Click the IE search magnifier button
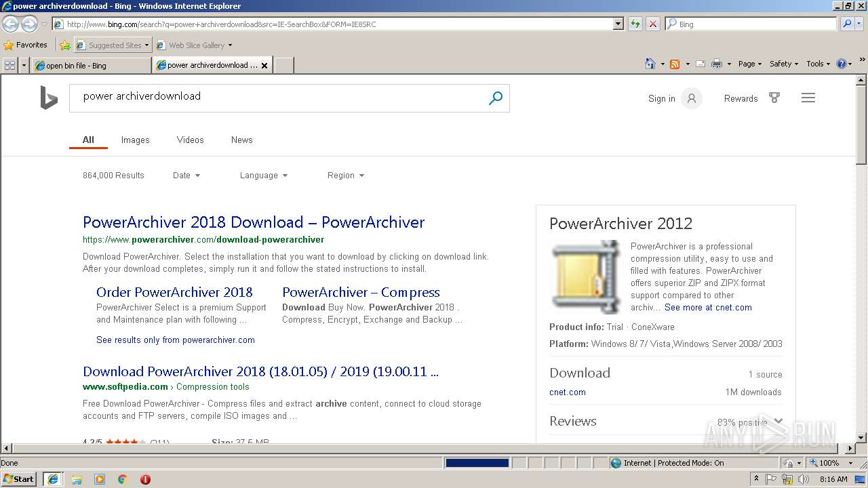Image resolution: width=868 pixels, height=488 pixels. click(846, 24)
